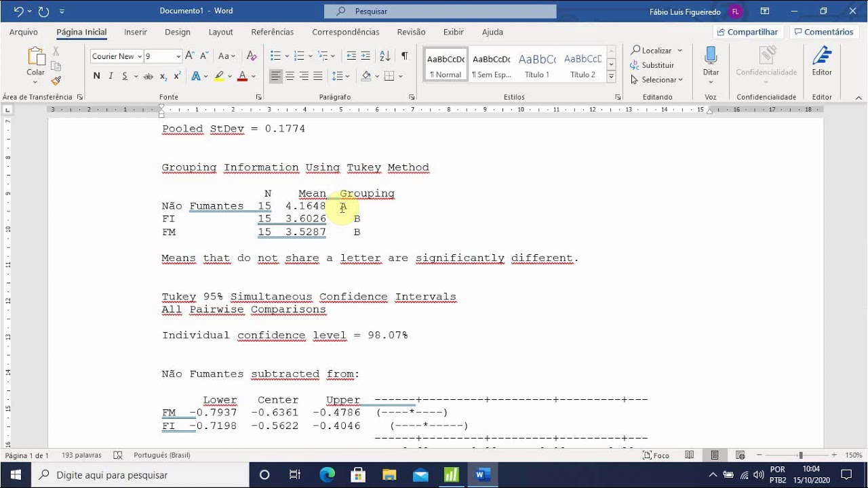868x488 pixels.
Task: Toggle left text alignment
Action: tap(275, 76)
